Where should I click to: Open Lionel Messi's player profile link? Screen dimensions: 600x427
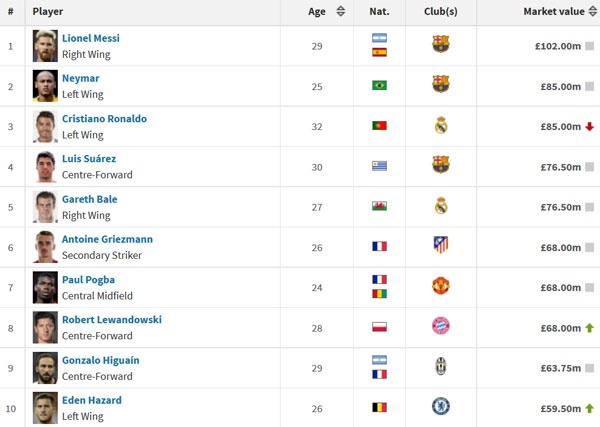(x=91, y=38)
